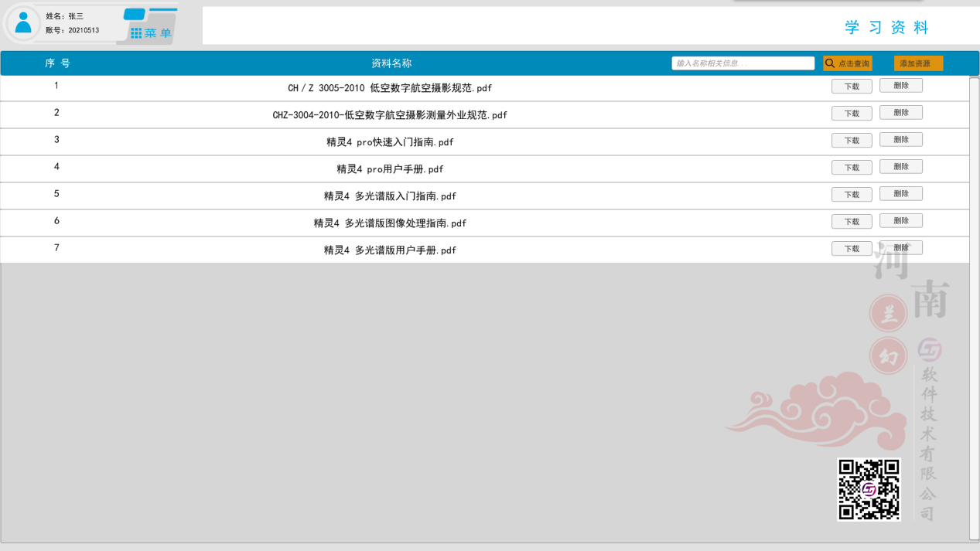Download the CH/Z 3005-2010 低空数字航空摄影规范 PDF
The height and width of the screenshot is (551, 980).
coord(851,86)
